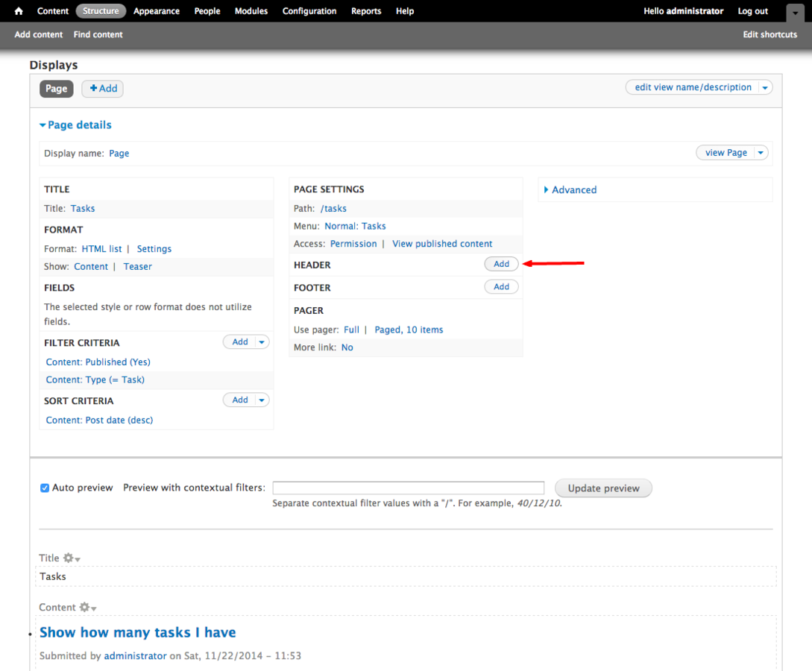Image resolution: width=812 pixels, height=671 pixels.
Task: Expand the Advanced section
Action: (x=570, y=190)
